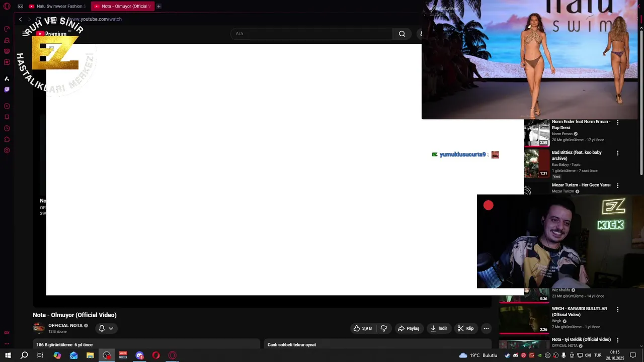Viewport: 644px width, 362px height.
Task: Open Norm Ender Rap Dersi video thumbnail
Action: (x=537, y=133)
